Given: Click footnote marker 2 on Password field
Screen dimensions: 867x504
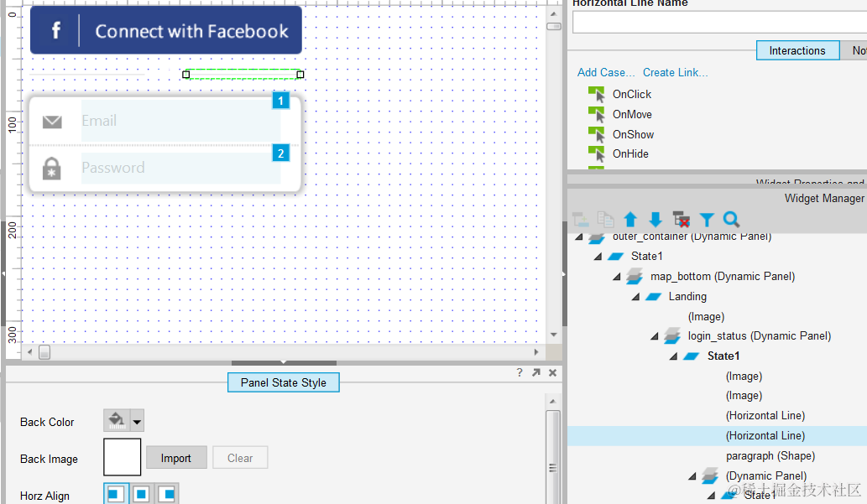Looking at the screenshot, I should (x=281, y=153).
